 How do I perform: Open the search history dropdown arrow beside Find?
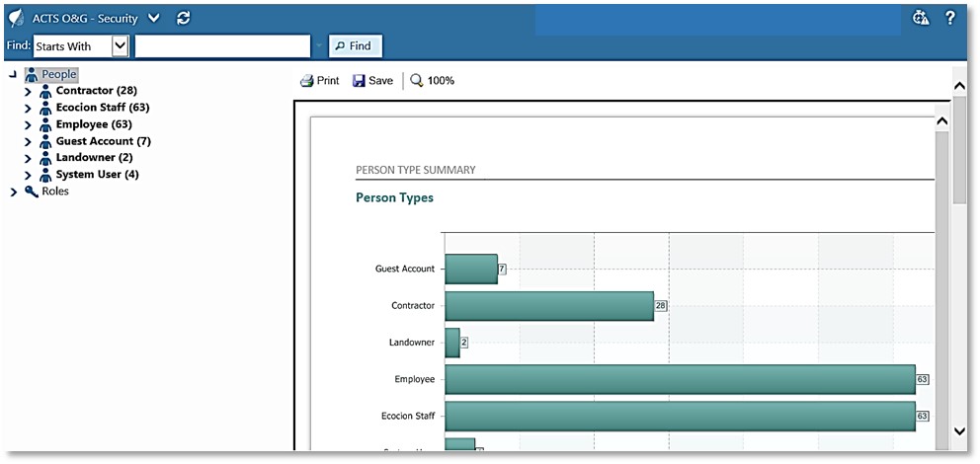pos(319,46)
